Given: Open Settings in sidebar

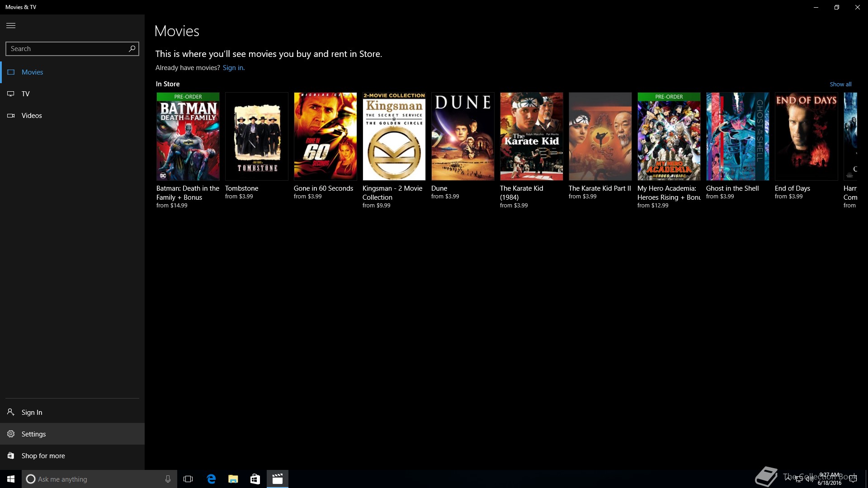Looking at the screenshot, I should [x=33, y=434].
